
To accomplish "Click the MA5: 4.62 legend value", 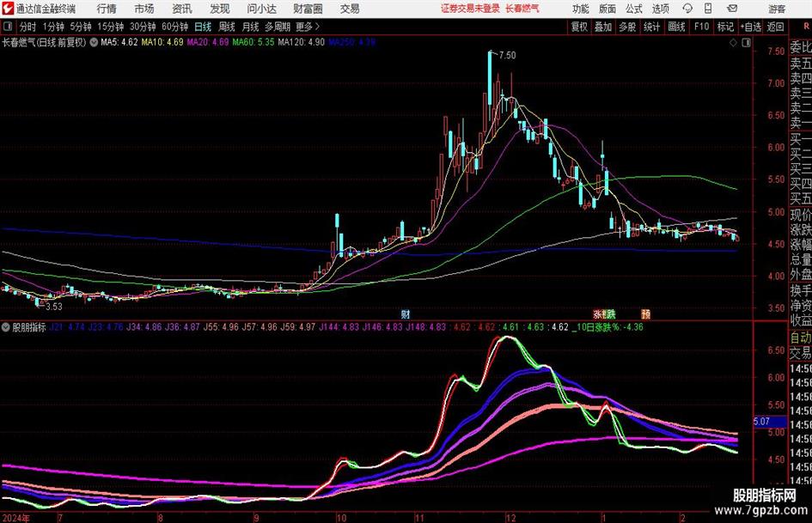I will coord(119,42).
